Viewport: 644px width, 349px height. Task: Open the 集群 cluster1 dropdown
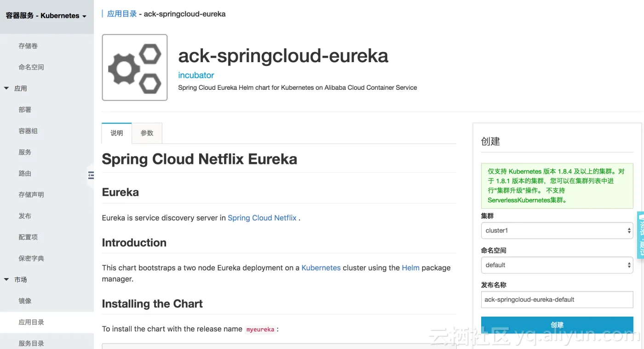tap(557, 231)
